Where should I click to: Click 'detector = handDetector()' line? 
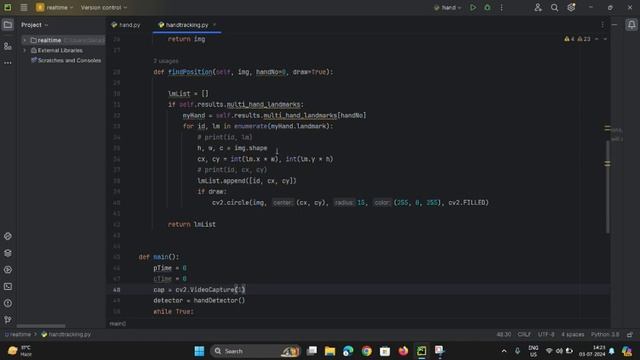click(x=199, y=300)
